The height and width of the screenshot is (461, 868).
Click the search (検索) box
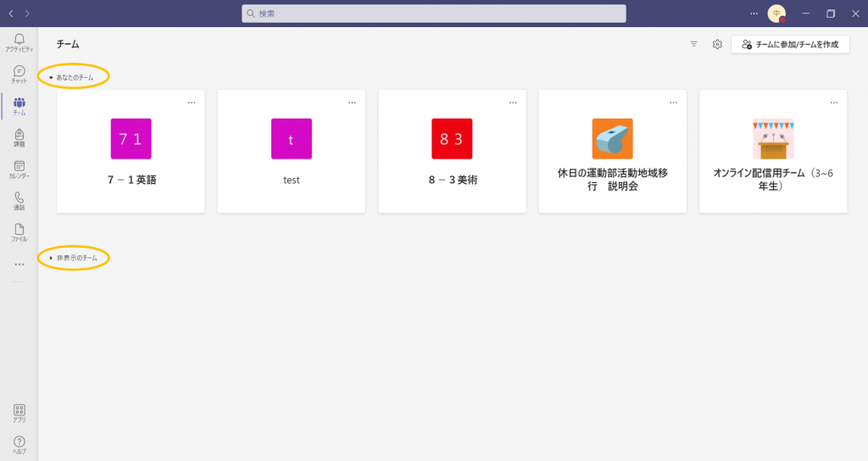click(433, 14)
